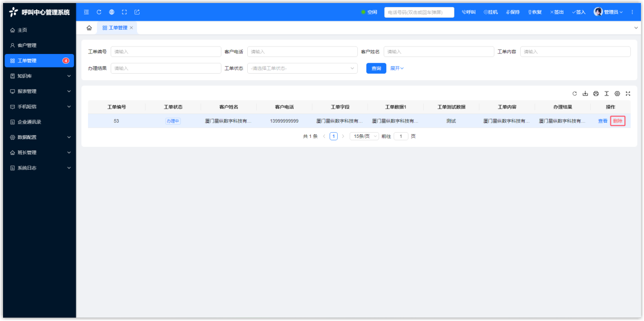The image size is (644, 321).
Task: Open the 工单状态 select dropdown
Action: pyautogui.click(x=302, y=68)
